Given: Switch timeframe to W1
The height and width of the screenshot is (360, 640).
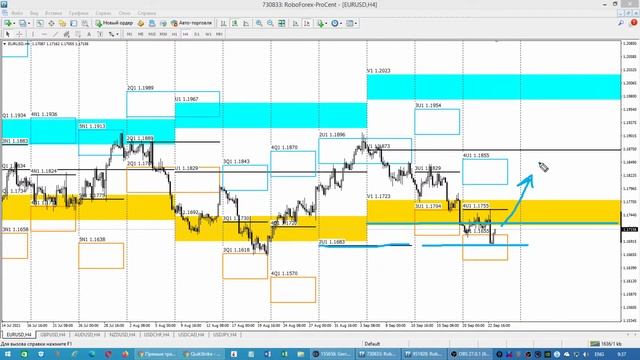Looking at the screenshot, I should click(208, 34).
